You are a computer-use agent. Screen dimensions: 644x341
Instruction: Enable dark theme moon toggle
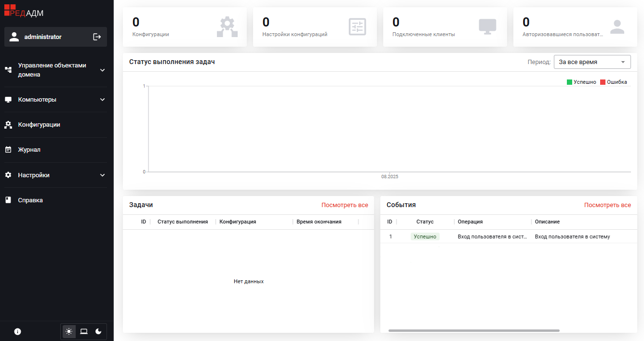[98, 331]
